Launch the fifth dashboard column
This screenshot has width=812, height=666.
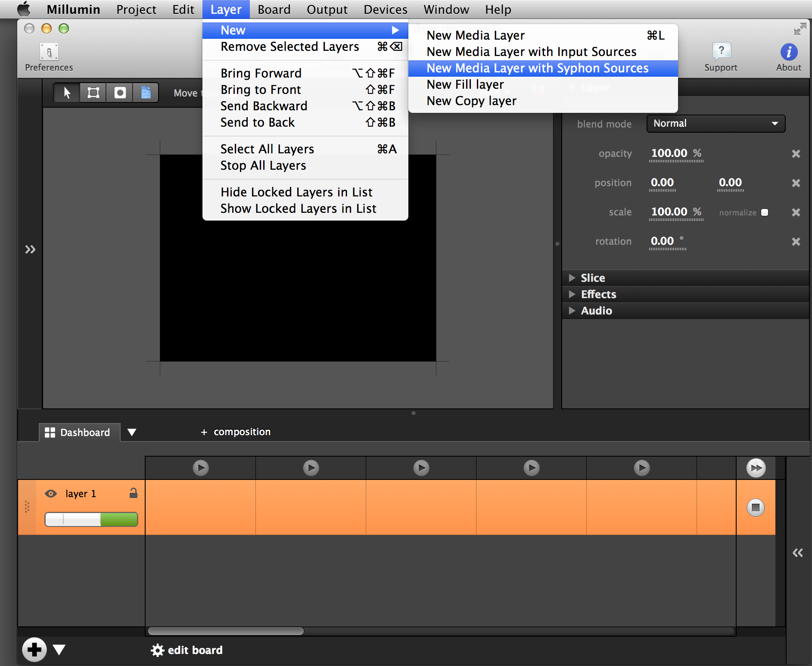642,467
